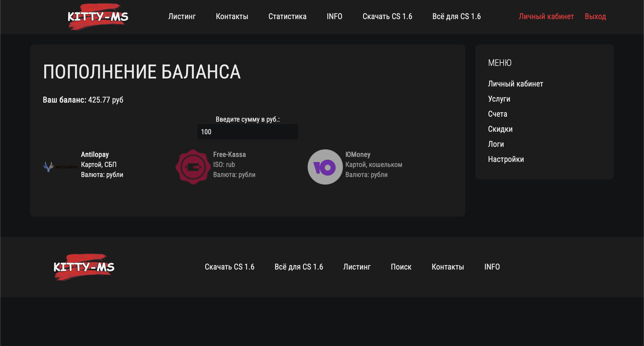This screenshot has width=644, height=346.
Task: Open Услуги in side menu
Action: click(x=499, y=99)
